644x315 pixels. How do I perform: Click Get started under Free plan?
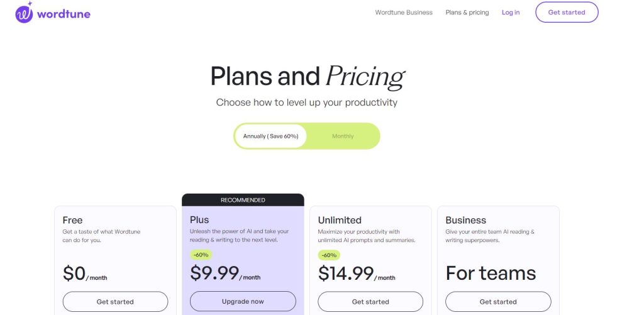pyautogui.click(x=116, y=302)
